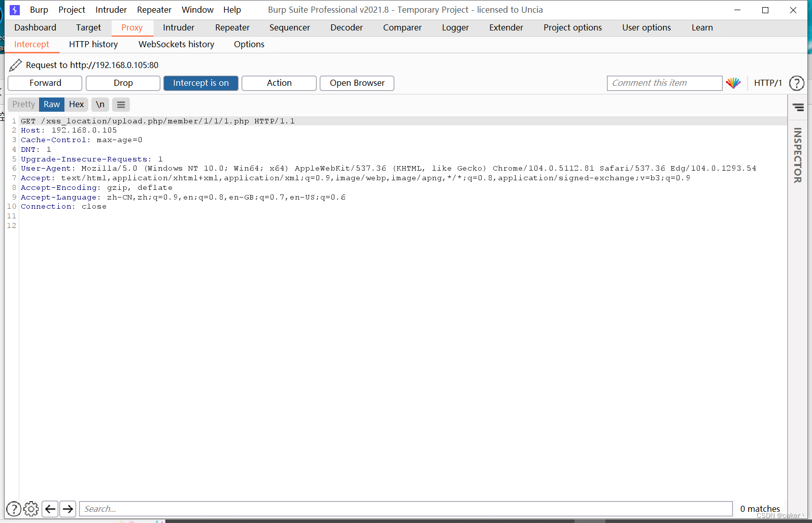Image resolution: width=812 pixels, height=523 pixels.
Task: Open search settings gear icon
Action: tap(31, 509)
